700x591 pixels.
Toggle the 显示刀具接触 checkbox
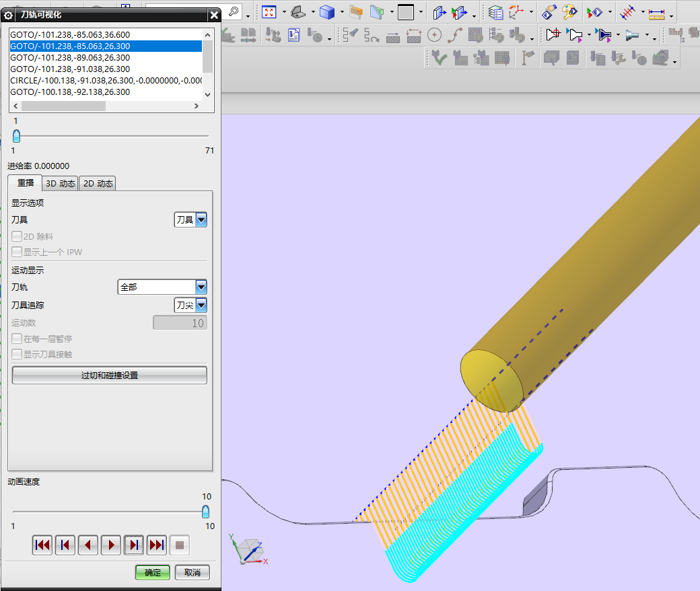(17, 354)
